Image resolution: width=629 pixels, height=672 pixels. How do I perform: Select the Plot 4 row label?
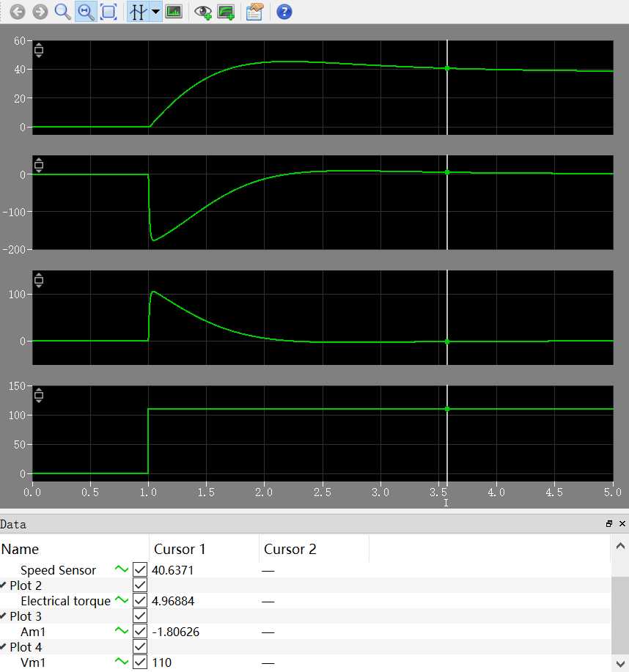pyautogui.click(x=26, y=647)
